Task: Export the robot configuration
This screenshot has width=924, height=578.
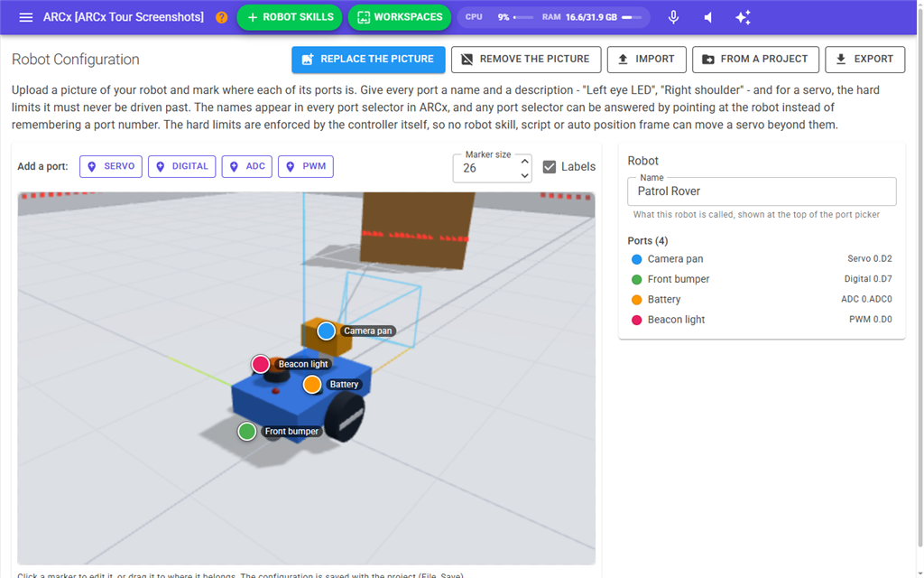Action: click(x=865, y=60)
